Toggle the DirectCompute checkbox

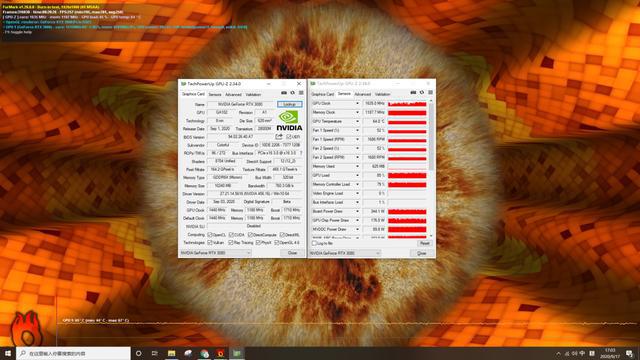click(x=251, y=235)
